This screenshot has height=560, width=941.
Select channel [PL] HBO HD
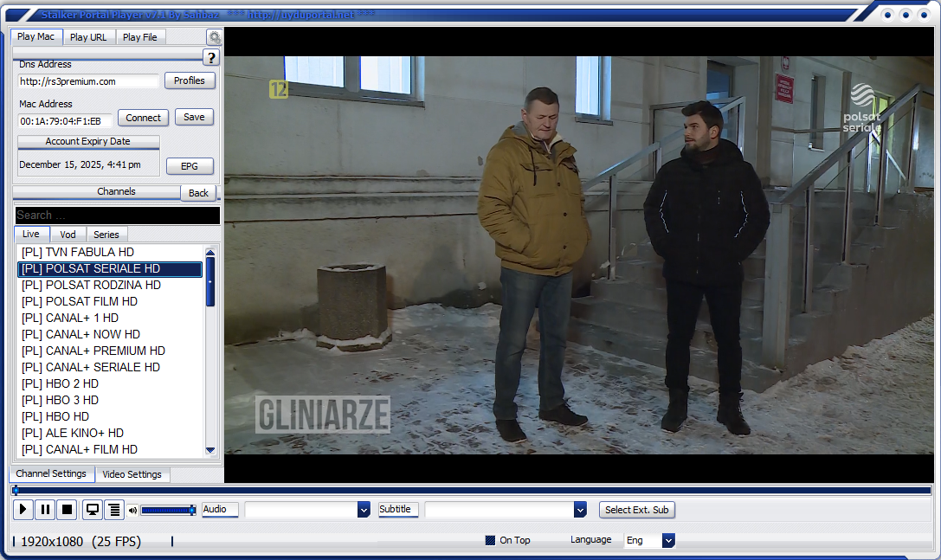pyautogui.click(x=111, y=416)
